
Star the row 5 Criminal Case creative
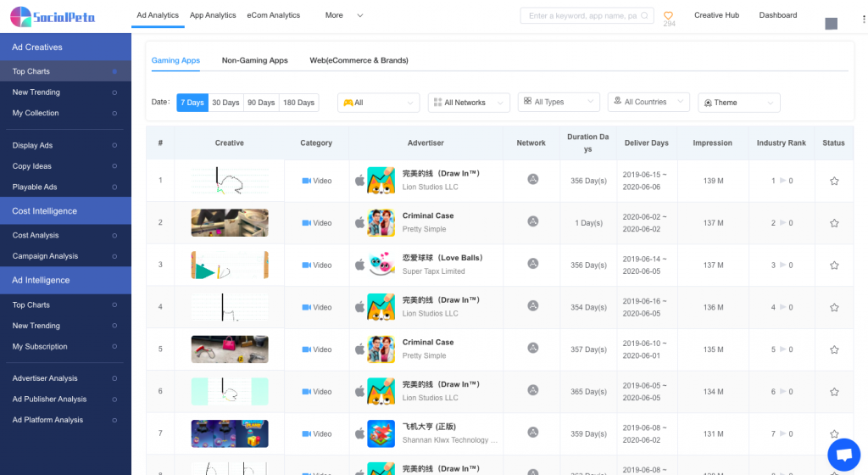[834, 349]
